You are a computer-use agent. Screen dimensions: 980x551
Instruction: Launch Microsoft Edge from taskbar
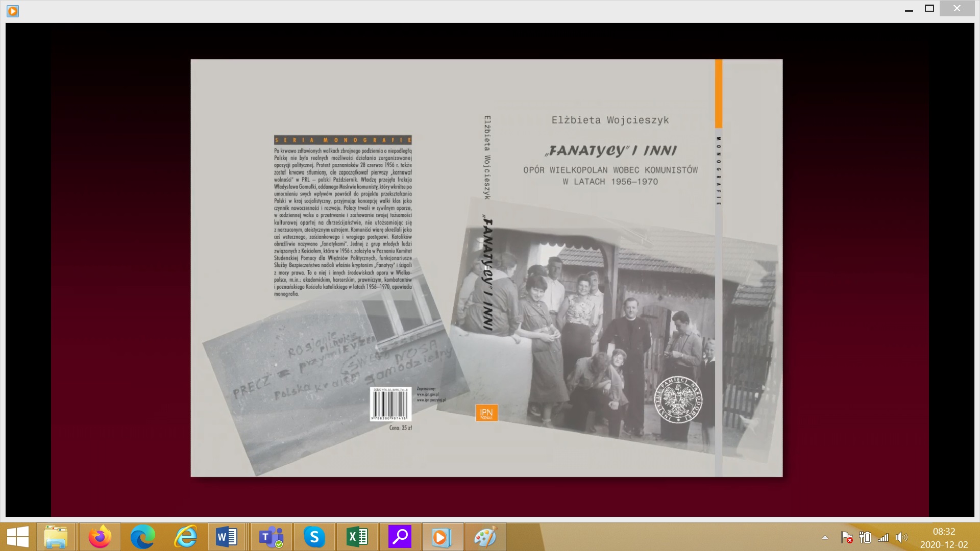click(142, 537)
